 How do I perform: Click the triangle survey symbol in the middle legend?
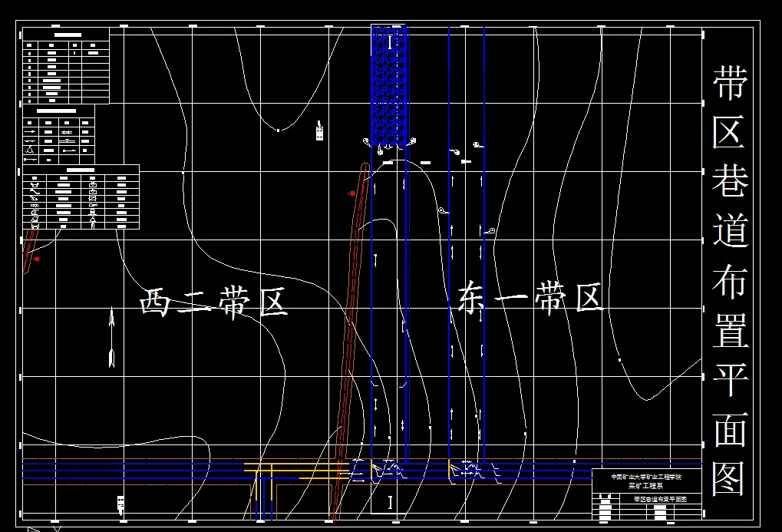(x=28, y=149)
